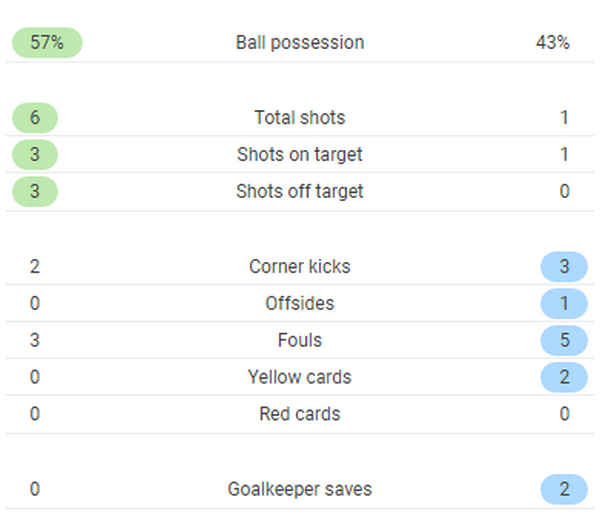The height and width of the screenshot is (526, 600).
Task: Select the Shots on target label
Action: click(x=300, y=155)
